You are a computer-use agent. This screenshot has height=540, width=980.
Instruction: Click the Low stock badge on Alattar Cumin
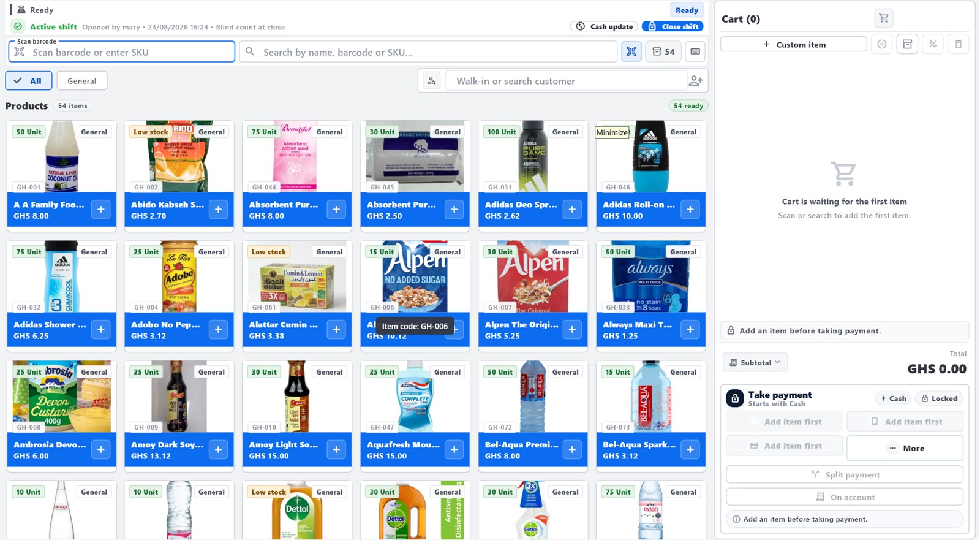269,252
